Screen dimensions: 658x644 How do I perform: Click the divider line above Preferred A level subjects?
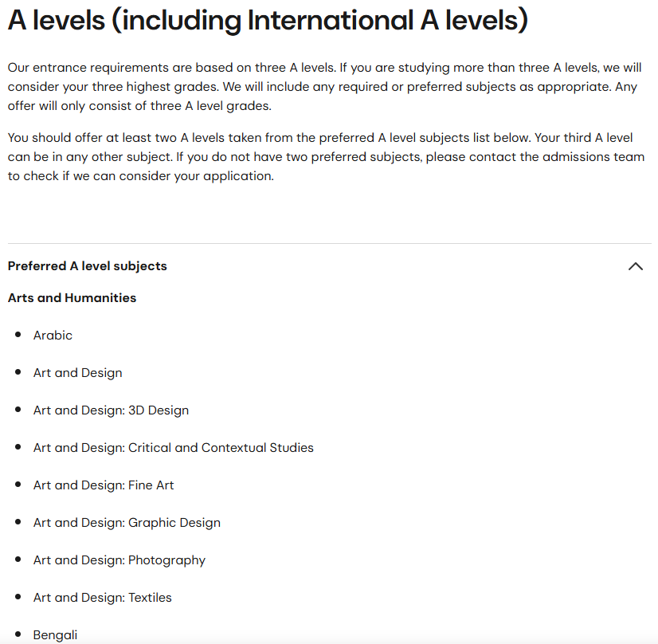coord(329,244)
